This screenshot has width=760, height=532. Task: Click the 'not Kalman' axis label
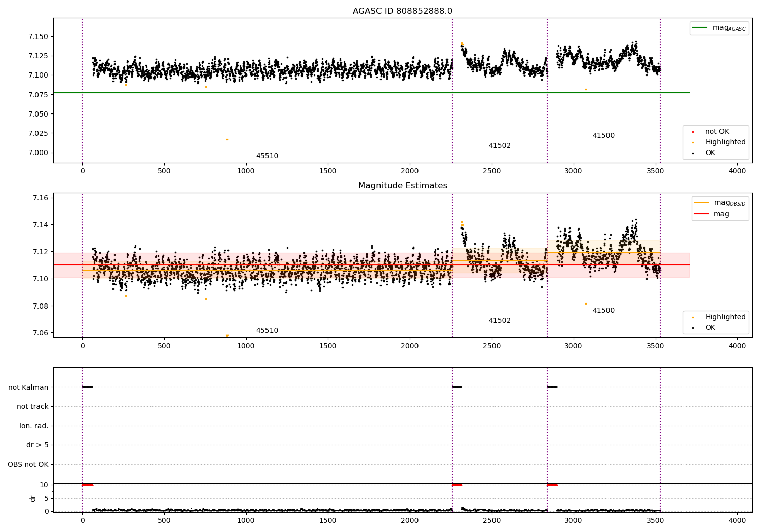pos(28,388)
